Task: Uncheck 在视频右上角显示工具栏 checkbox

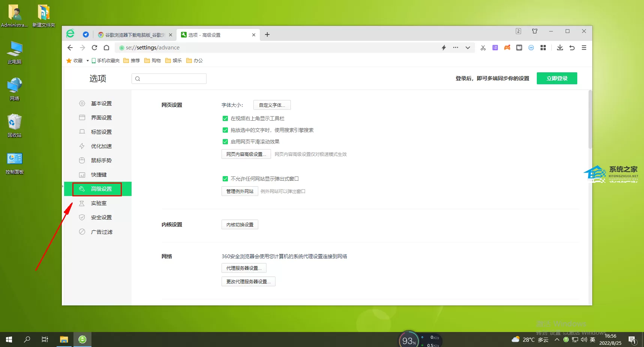Action: pyautogui.click(x=225, y=118)
